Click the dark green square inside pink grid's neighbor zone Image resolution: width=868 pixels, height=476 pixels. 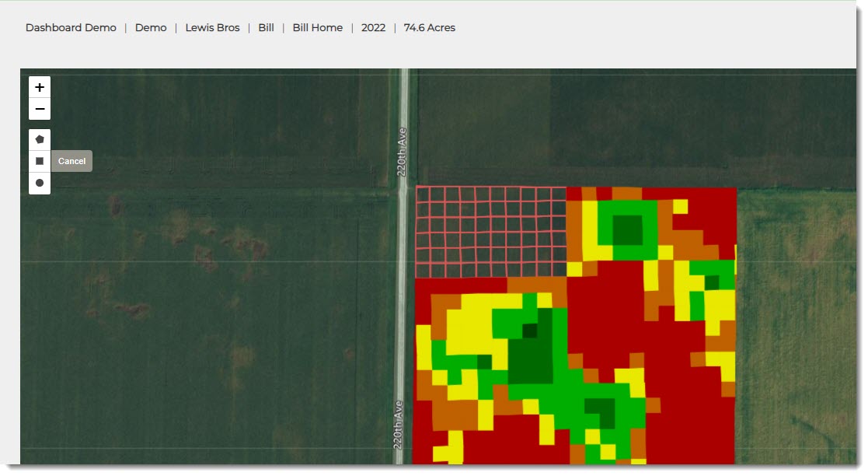pyautogui.click(x=627, y=230)
